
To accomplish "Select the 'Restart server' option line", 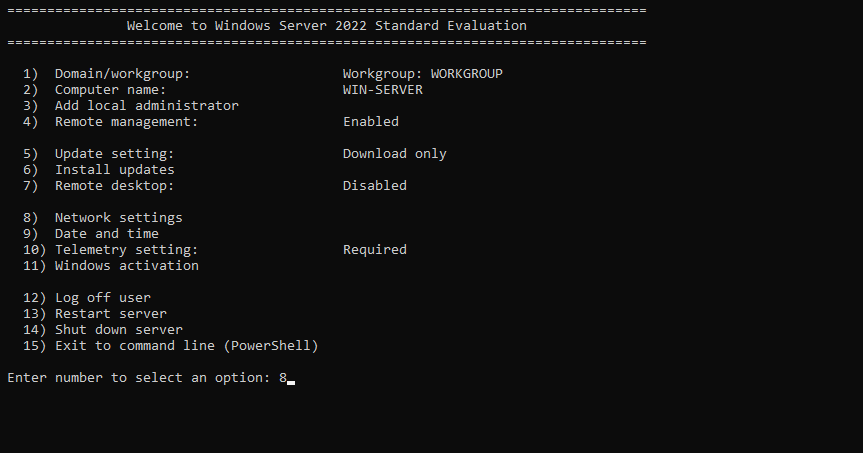I will coord(95,314).
